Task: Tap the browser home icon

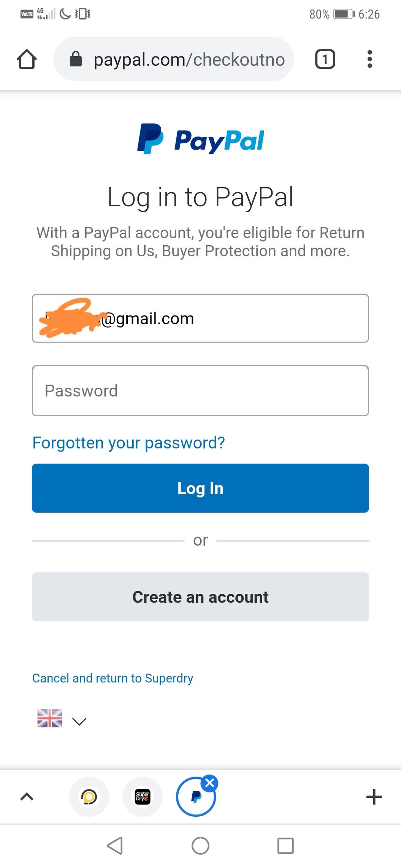Action: [27, 59]
